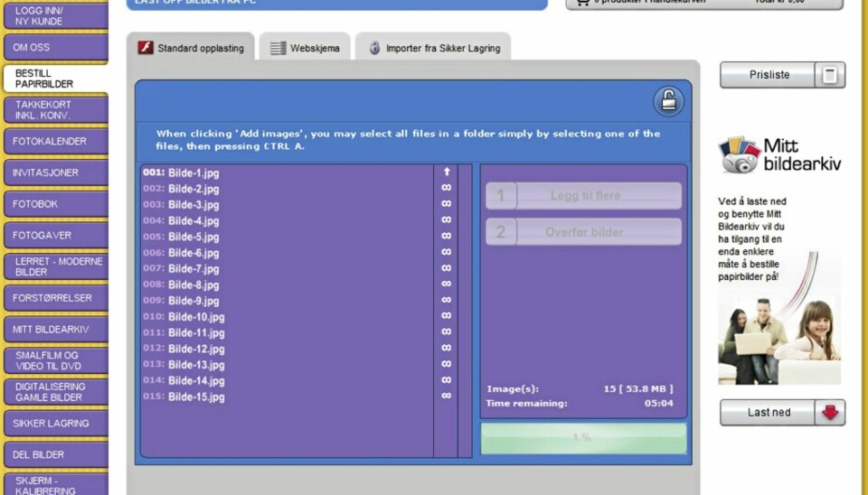Open the Importer fra Sikker Lagring tab

(433, 48)
